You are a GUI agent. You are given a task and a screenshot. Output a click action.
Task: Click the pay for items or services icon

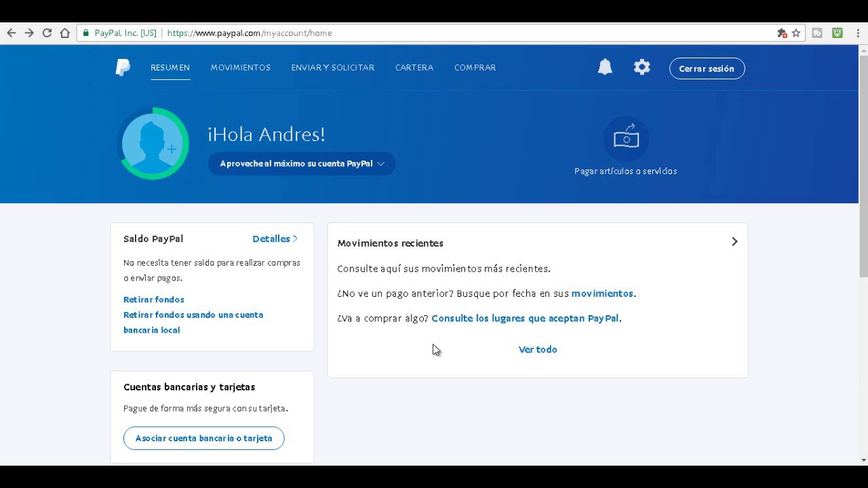[626, 138]
